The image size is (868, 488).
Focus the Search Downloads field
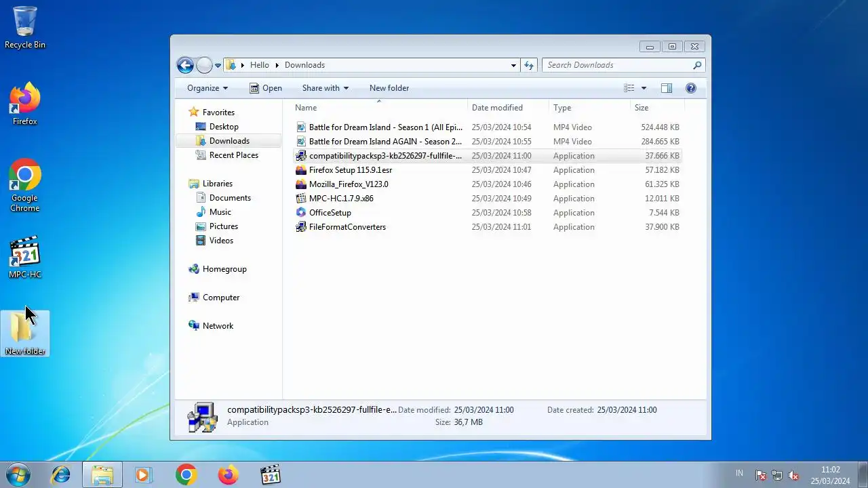click(623, 65)
